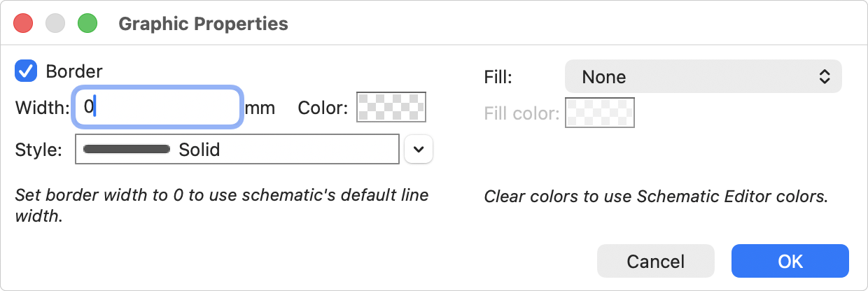This screenshot has width=868, height=291.
Task: Open the border Color swatch picker
Action: [391, 108]
